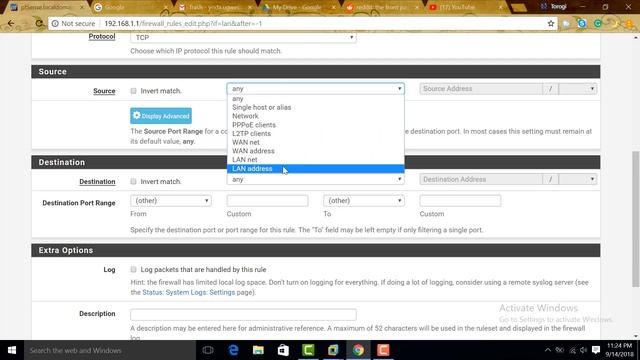Click the Display Advanced button
The height and width of the screenshot is (360, 640).
click(161, 116)
